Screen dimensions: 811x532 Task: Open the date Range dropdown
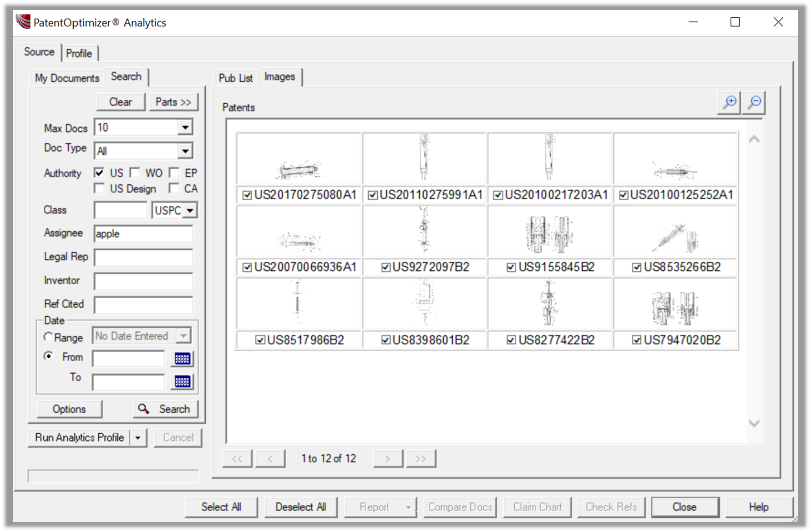183,336
